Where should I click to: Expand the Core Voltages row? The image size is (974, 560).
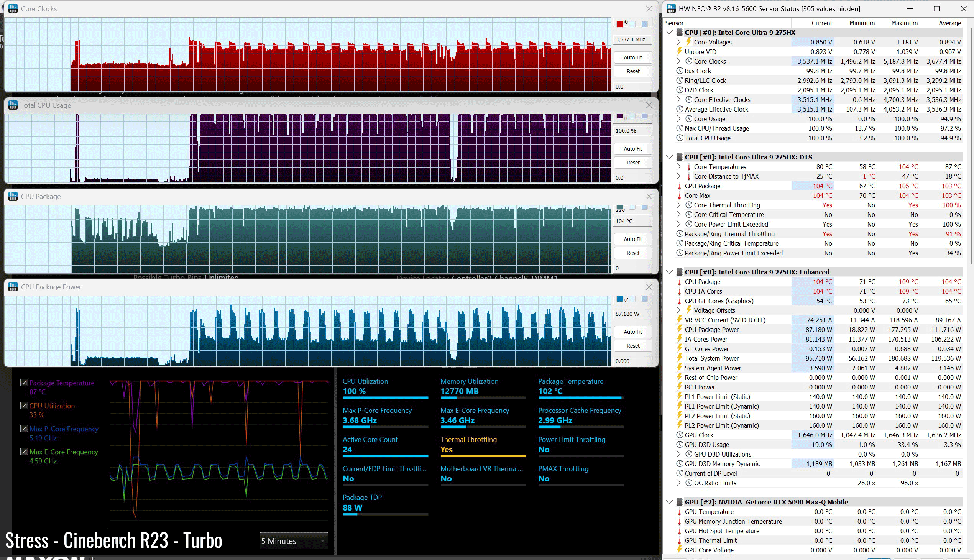pyautogui.click(x=679, y=42)
